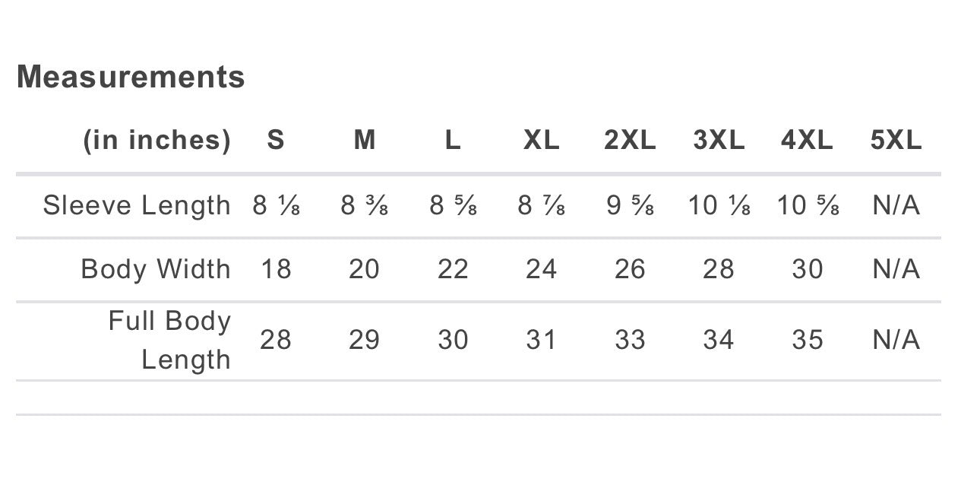Click the Full Body Length row label
Screen dimensions: 980x504
click(169, 340)
